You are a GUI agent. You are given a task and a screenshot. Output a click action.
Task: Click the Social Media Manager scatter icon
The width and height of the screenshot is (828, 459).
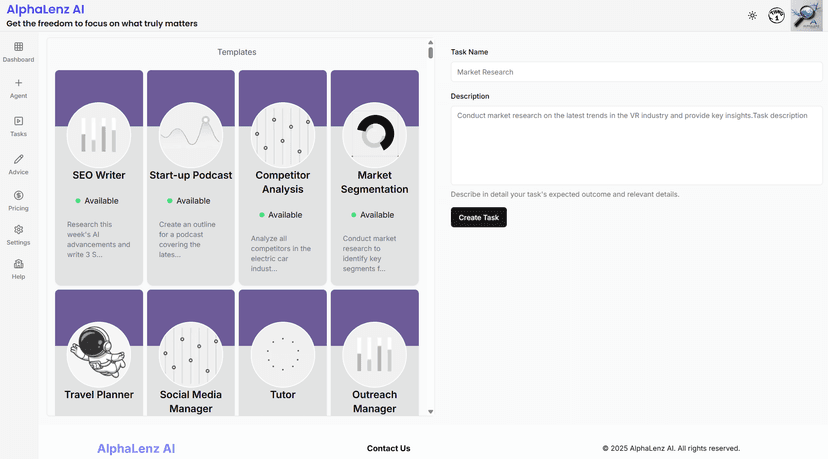[x=191, y=354]
